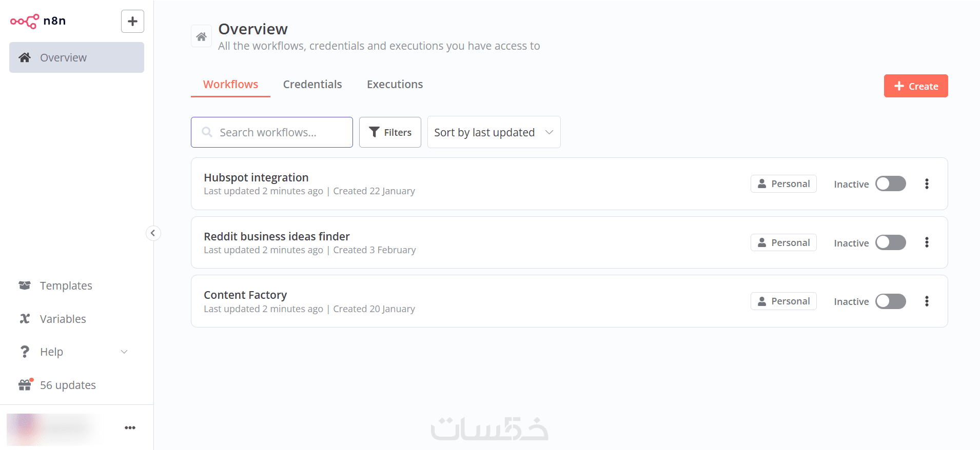Click the Create button

(x=915, y=86)
